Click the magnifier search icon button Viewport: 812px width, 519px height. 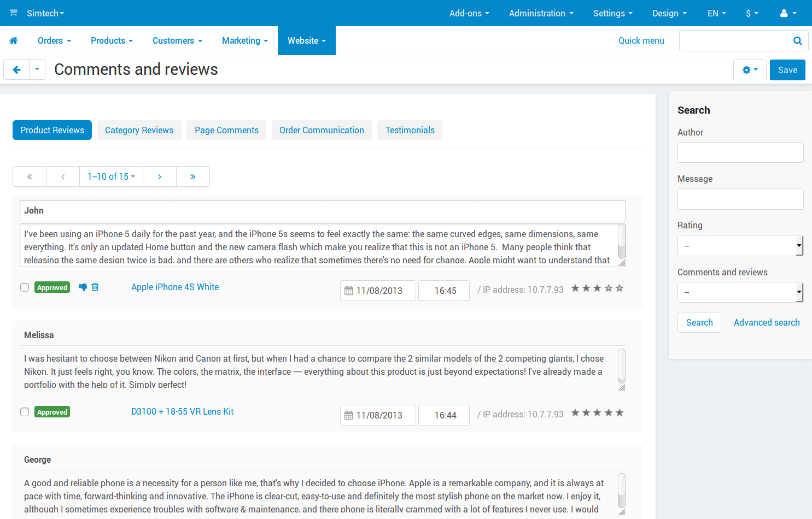(798, 41)
